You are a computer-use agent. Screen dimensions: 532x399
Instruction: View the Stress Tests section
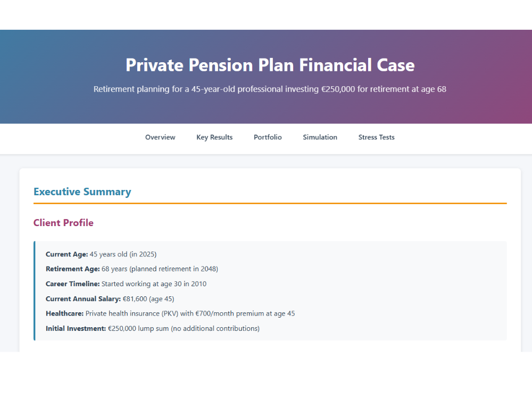[376, 137]
